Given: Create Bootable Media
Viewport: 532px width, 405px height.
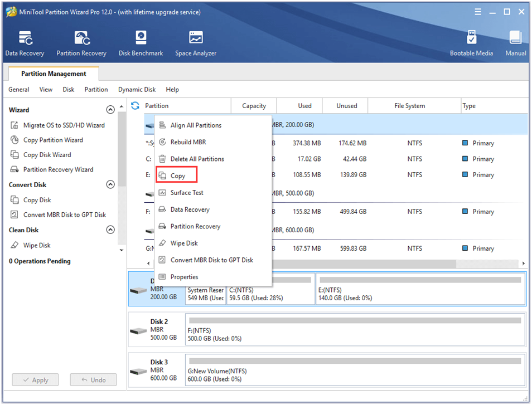Looking at the screenshot, I should click(471, 43).
